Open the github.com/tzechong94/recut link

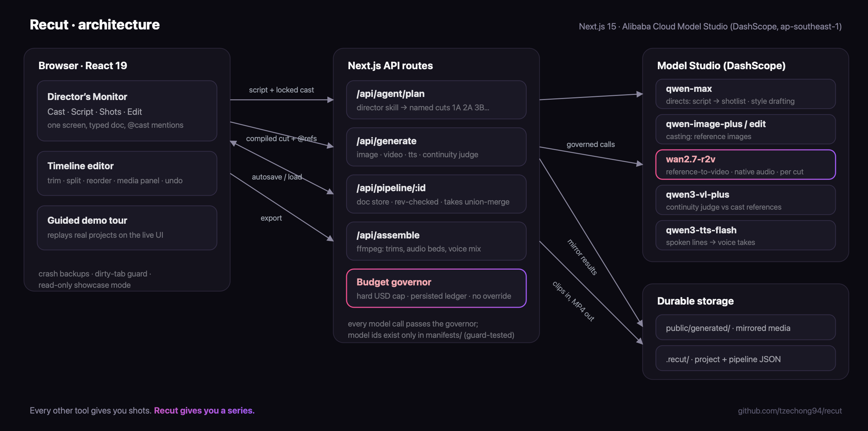pyautogui.click(x=789, y=411)
